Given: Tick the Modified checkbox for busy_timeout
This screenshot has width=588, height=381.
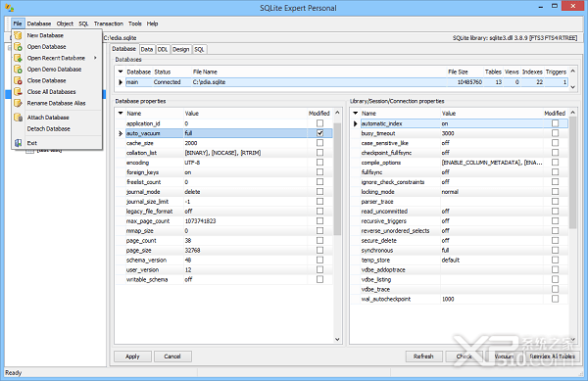Looking at the screenshot, I should coord(555,133).
